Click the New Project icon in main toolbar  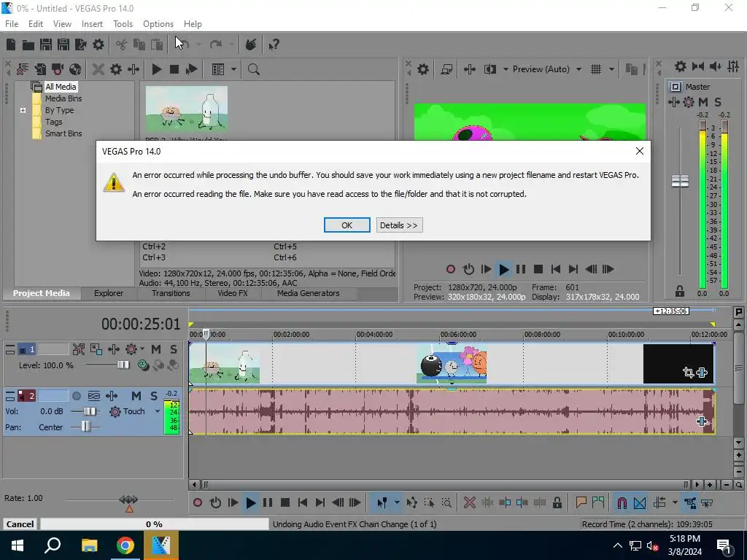(x=11, y=44)
